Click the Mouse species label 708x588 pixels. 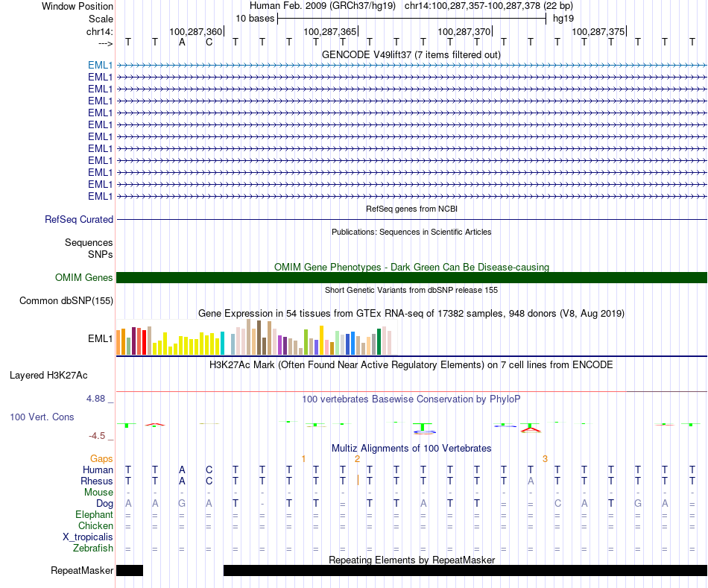[98, 493]
